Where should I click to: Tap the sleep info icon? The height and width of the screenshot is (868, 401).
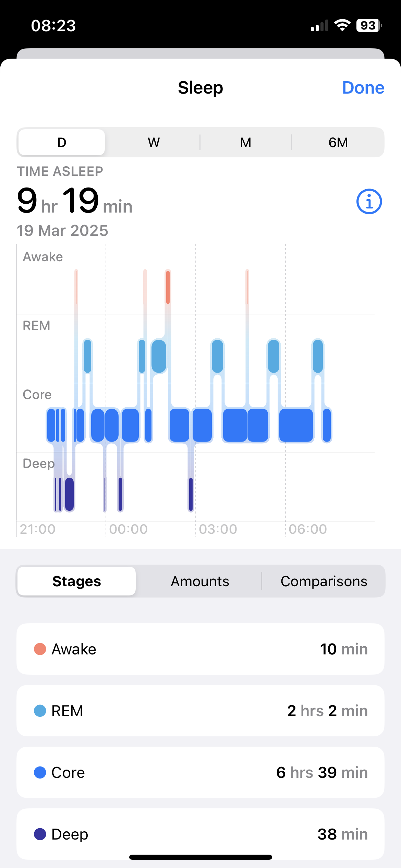369,202
